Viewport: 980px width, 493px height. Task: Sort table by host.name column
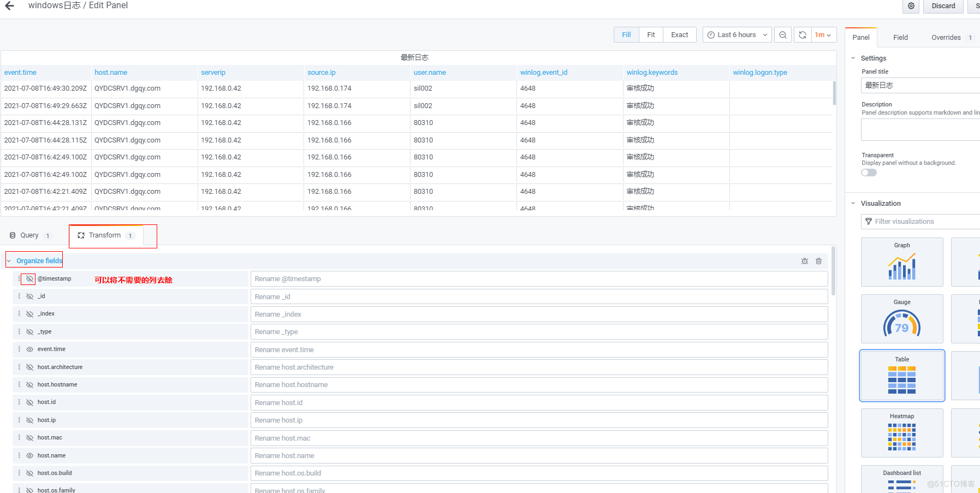click(111, 73)
